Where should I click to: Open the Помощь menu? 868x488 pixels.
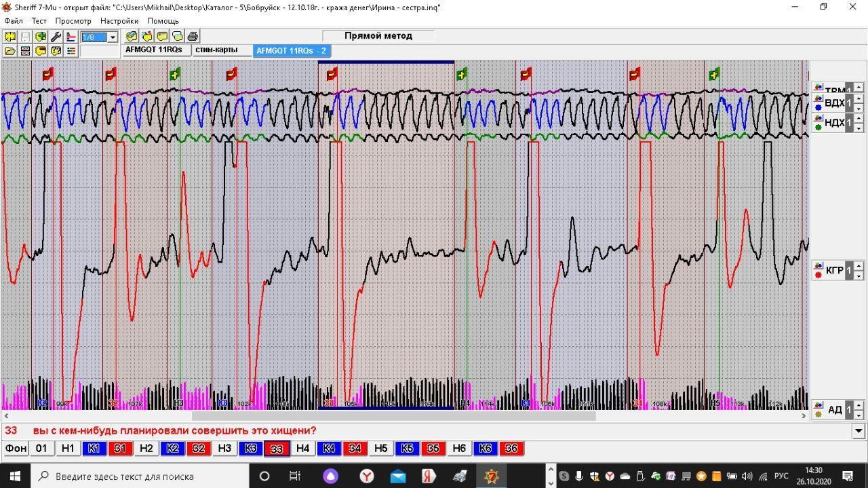[x=163, y=21]
